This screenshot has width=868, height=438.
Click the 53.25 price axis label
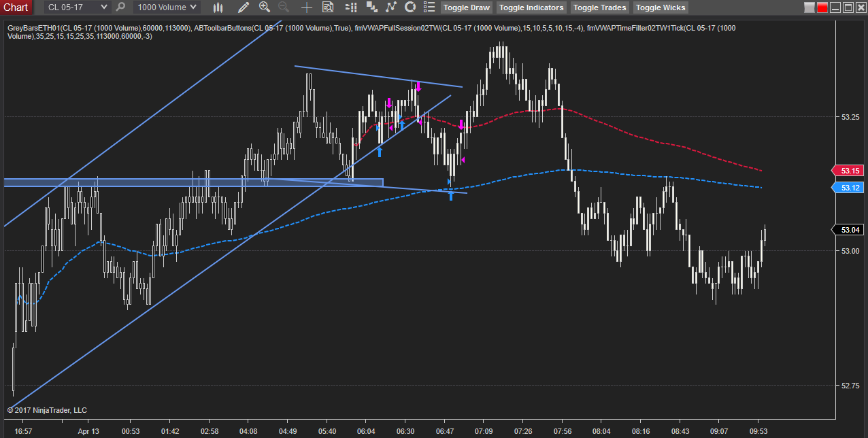pyautogui.click(x=850, y=117)
